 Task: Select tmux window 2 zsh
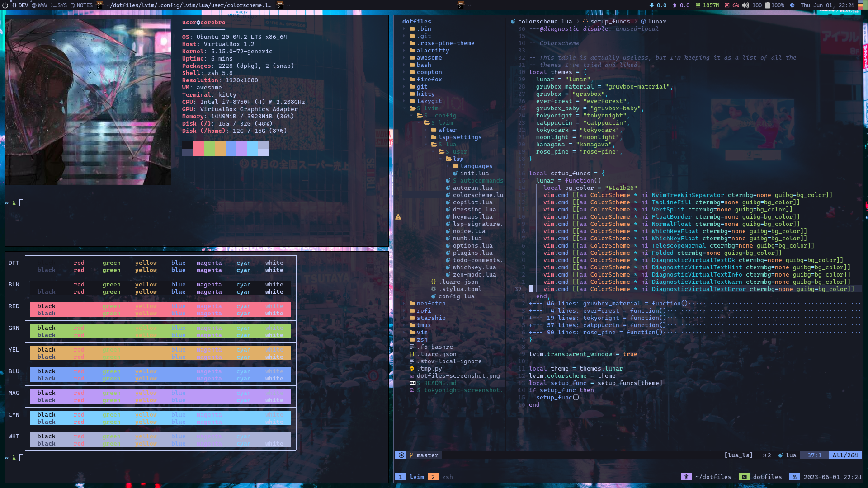(x=440, y=477)
